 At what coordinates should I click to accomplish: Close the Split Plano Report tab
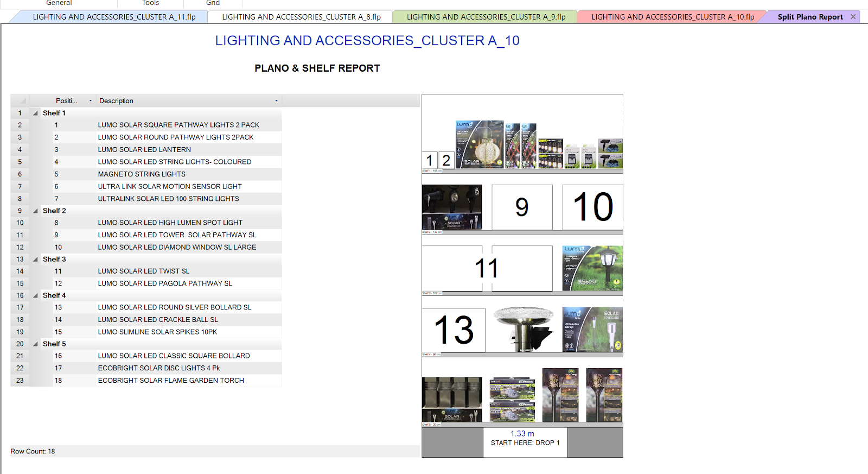pos(853,17)
